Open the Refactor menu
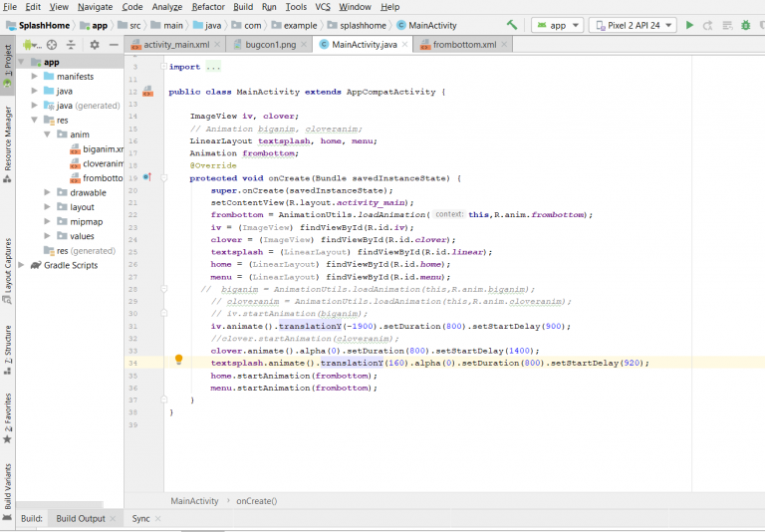This screenshot has width=765, height=532. pos(208,7)
